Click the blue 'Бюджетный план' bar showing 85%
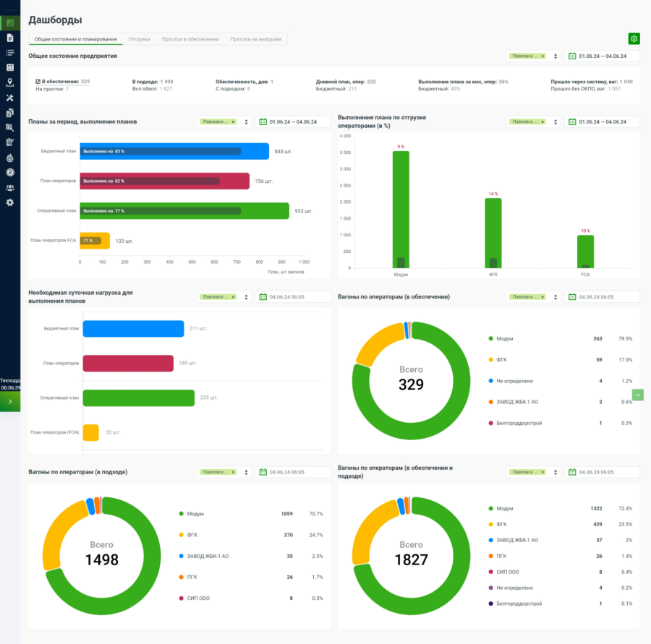651x644 pixels. (174, 151)
